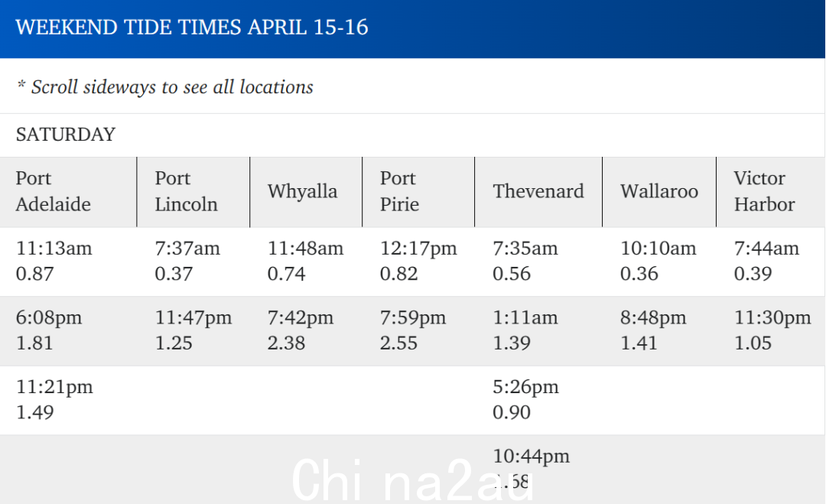Click Port Adelaide 6:08pm 1.81 entry
This screenshot has height=504, width=826.
click(x=69, y=330)
